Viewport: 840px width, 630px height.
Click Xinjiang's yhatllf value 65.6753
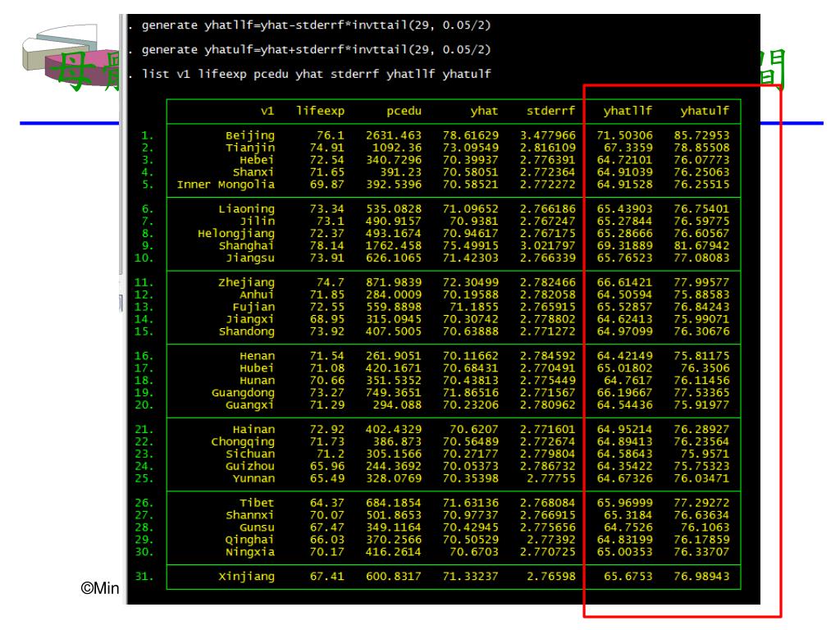pos(628,577)
